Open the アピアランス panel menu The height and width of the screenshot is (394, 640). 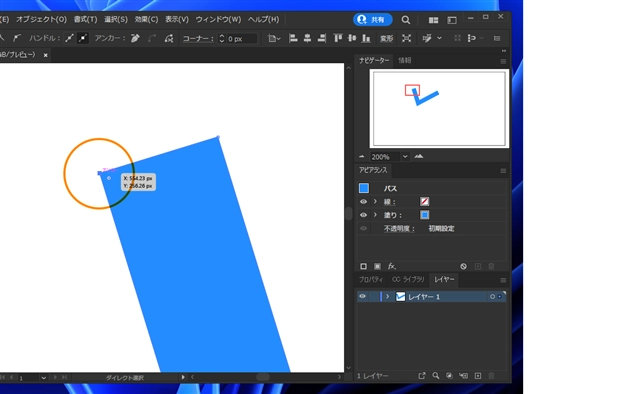coord(503,171)
